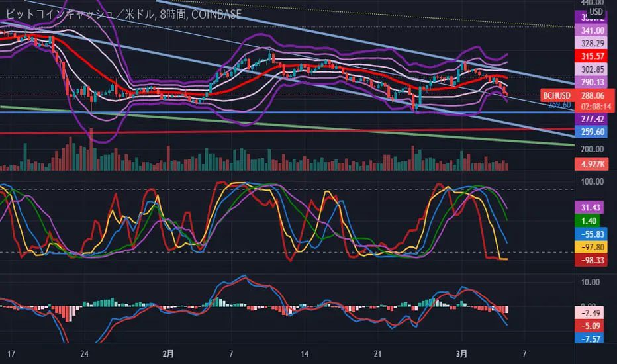
Task: Click the blue -55.83 indicator value
Action: click(x=591, y=234)
